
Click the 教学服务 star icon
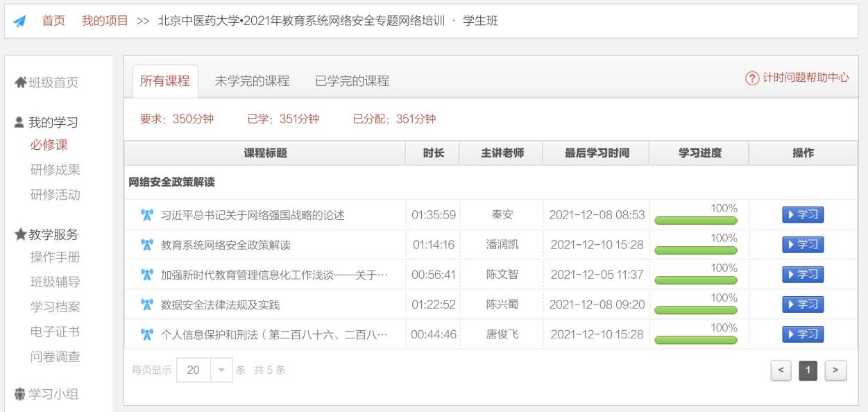point(21,235)
